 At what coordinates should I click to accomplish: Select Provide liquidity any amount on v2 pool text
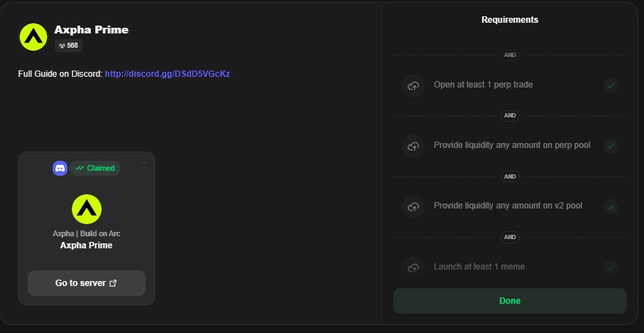click(508, 206)
